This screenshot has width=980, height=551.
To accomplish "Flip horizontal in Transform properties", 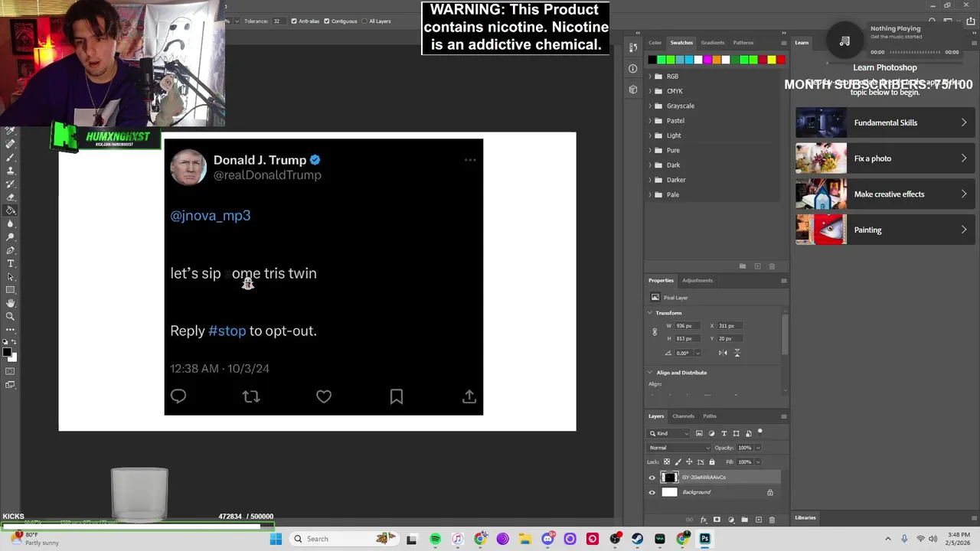I will click(x=723, y=353).
